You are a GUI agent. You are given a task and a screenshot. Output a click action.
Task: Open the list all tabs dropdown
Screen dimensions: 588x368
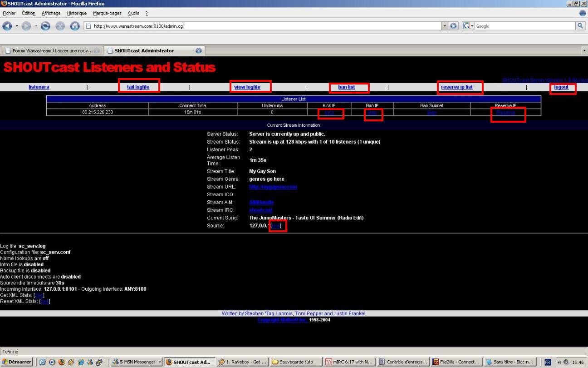pos(584,50)
